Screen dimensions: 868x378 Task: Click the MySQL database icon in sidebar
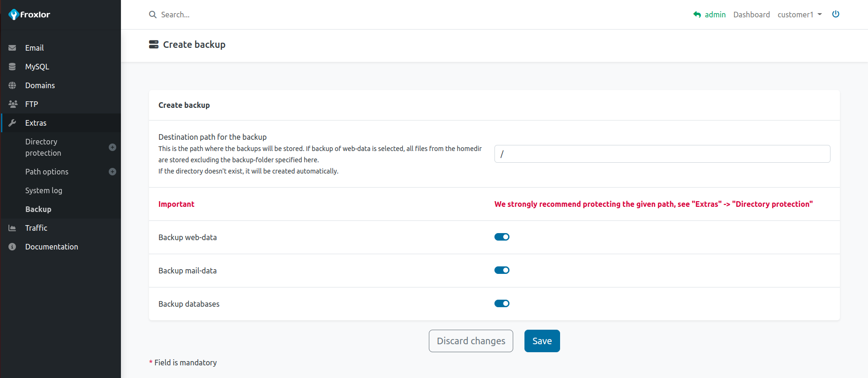coord(12,67)
